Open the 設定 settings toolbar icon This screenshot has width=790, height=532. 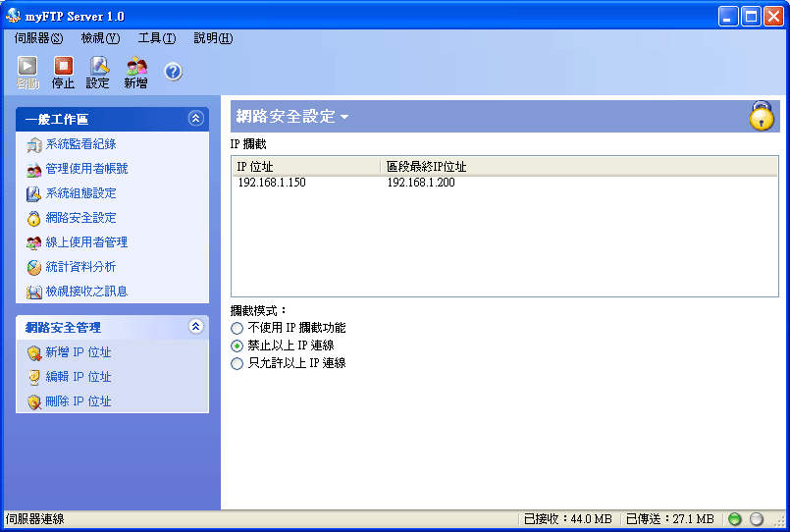99,66
